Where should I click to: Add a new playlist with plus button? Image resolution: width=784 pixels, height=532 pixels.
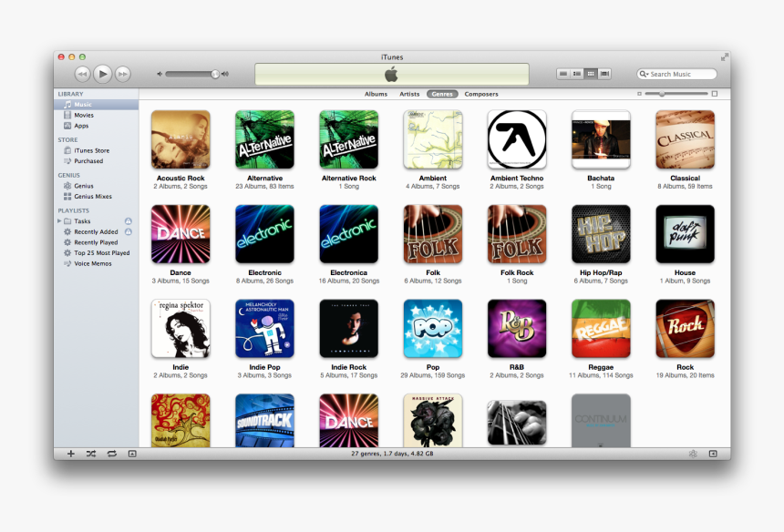point(70,454)
